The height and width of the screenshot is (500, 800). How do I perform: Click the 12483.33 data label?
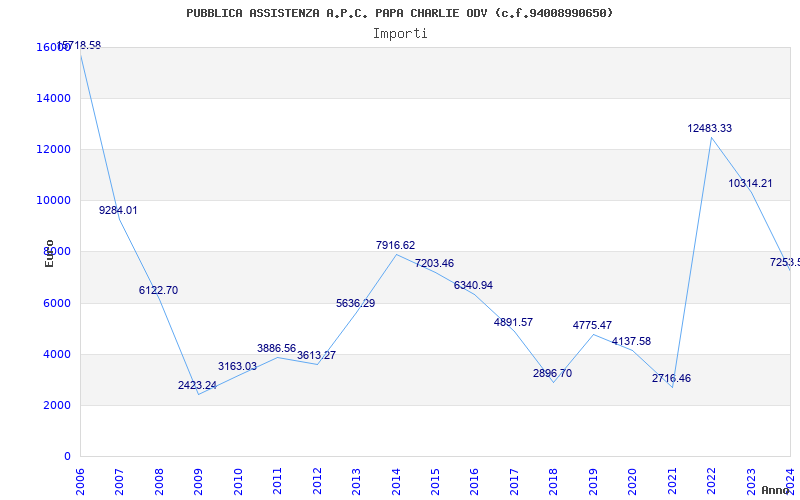pos(710,128)
